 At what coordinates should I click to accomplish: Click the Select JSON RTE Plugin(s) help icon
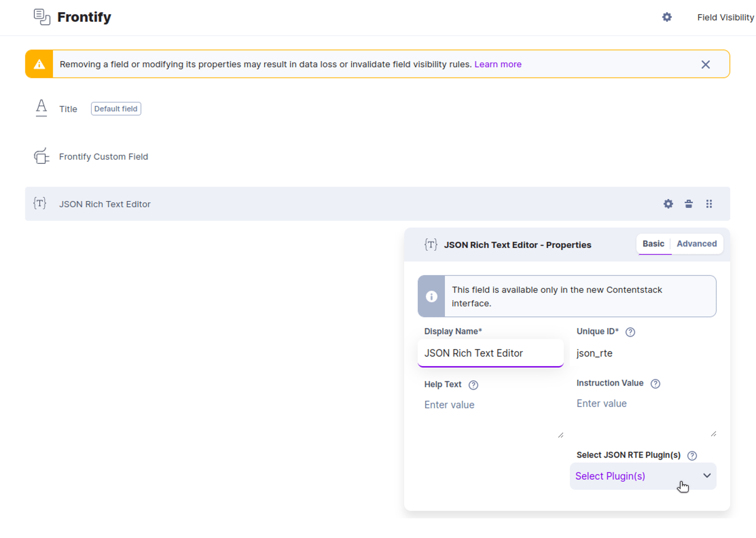(692, 456)
